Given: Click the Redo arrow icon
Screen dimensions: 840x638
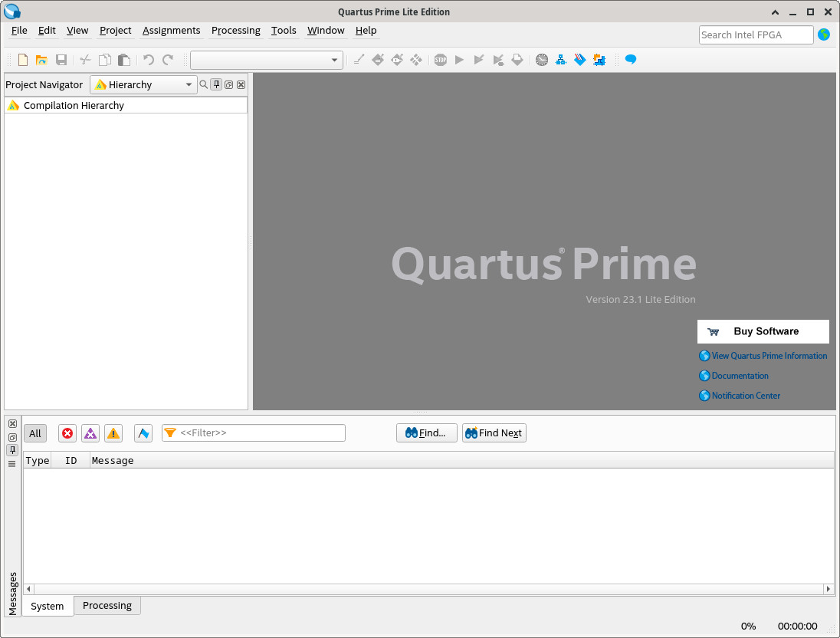Looking at the screenshot, I should (168, 60).
